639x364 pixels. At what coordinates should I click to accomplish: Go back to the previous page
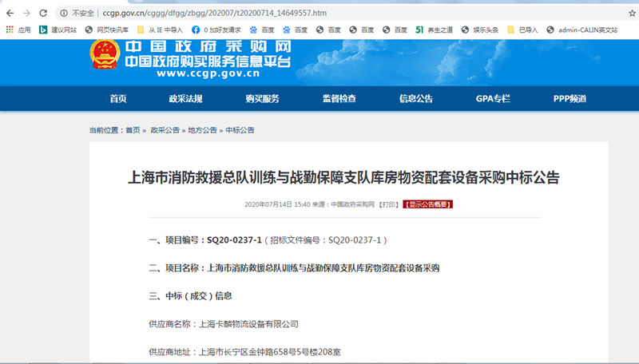click(x=10, y=13)
